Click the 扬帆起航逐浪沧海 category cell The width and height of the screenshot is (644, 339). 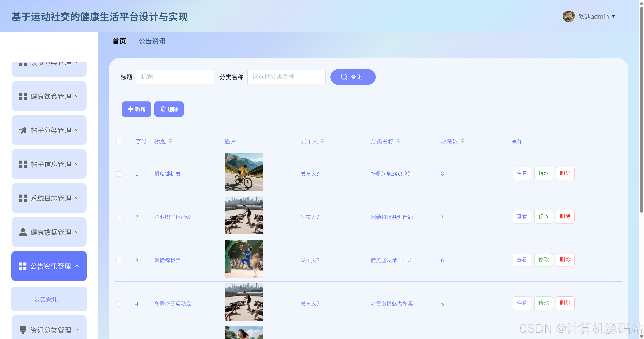[x=392, y=174]
